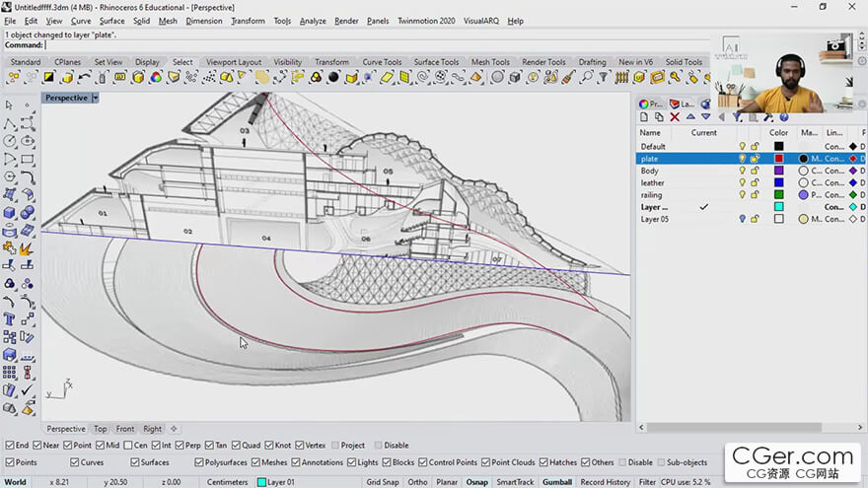Switch to Mesh Tools toolbar tab
Viewport: 868px width, 488px height.
(490, 62)
